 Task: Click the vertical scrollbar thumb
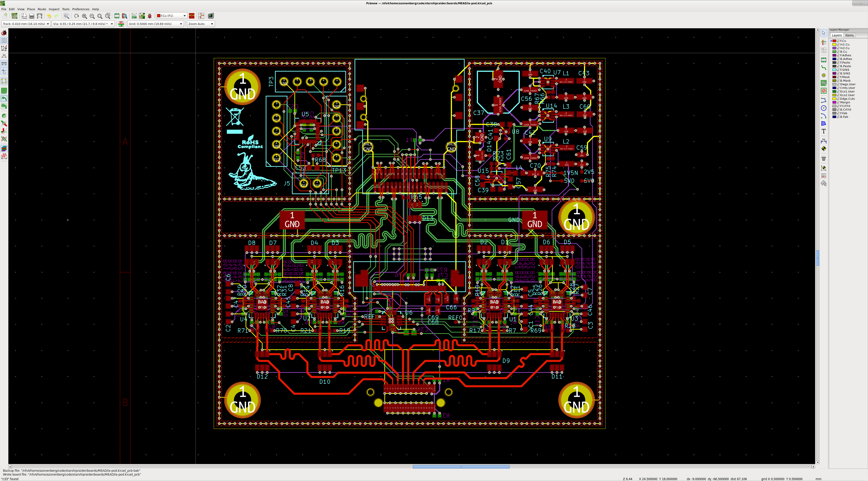(x=817, y=258)
